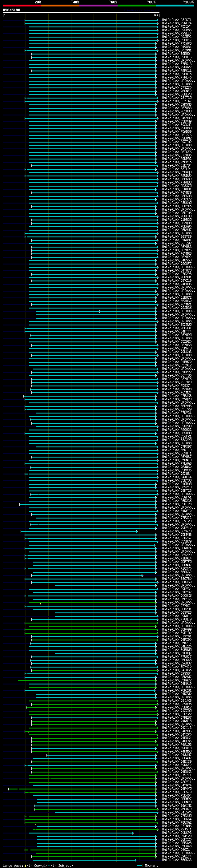
Task: Select the UniRef100_Q7F2I2 label
Action: 176,518
